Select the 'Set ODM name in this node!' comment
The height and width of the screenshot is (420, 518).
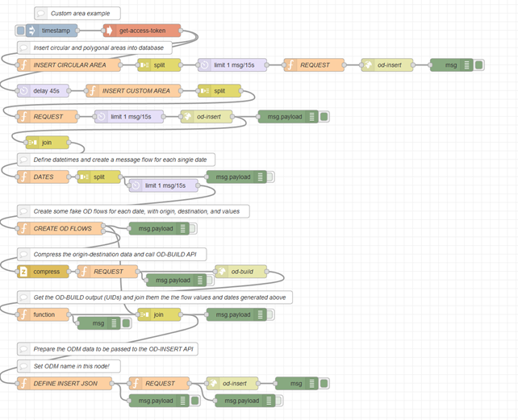point(71,366)
